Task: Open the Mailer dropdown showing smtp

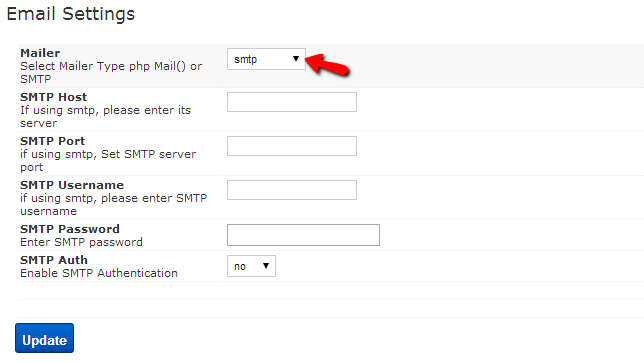Action: 266,59
